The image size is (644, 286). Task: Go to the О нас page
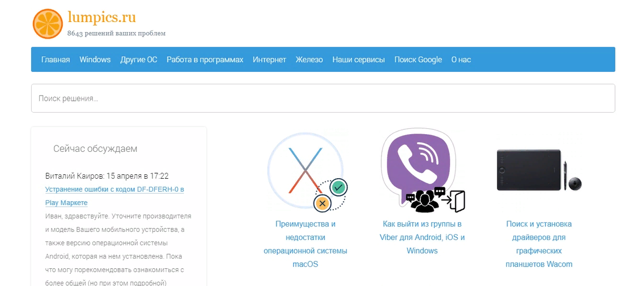coord(461,60)
